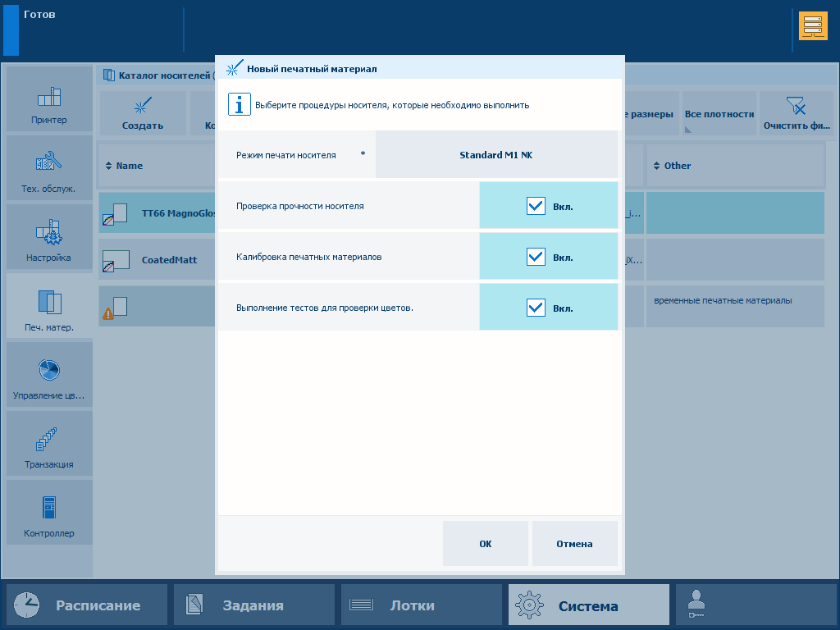The width and height of the screenshot is (840, 630).
Task: Click the временные печатные материалы cell
Action: click(735, 307)
